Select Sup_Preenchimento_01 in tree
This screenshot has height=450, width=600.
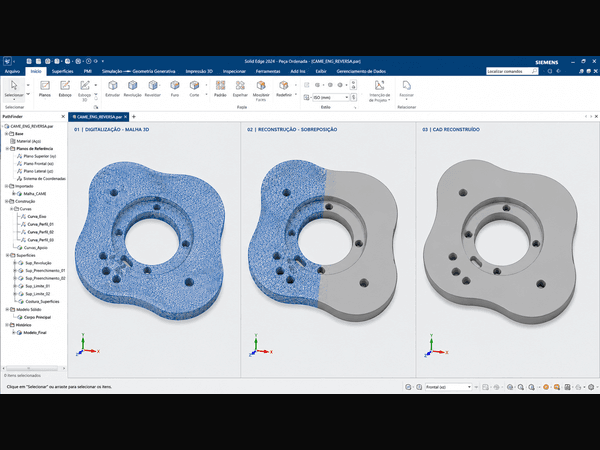tap(42, 271)
